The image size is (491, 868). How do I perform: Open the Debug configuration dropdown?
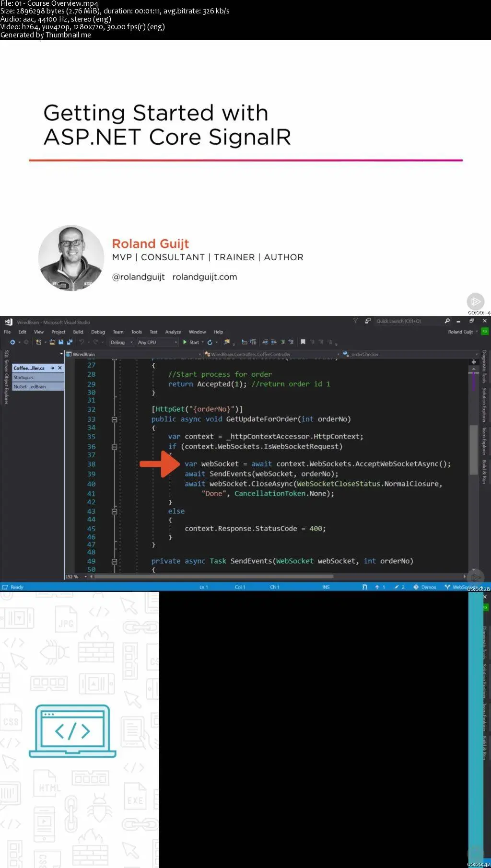[122, 342]
